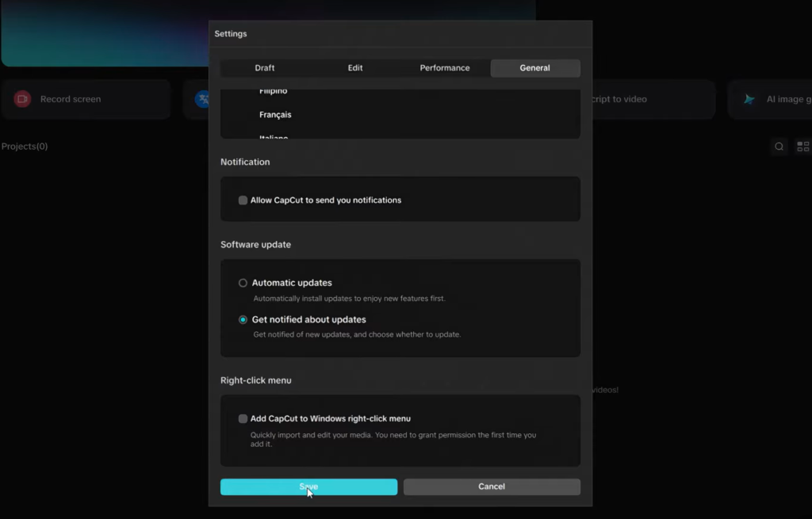Go to the Performance tab

coord(445,68)
